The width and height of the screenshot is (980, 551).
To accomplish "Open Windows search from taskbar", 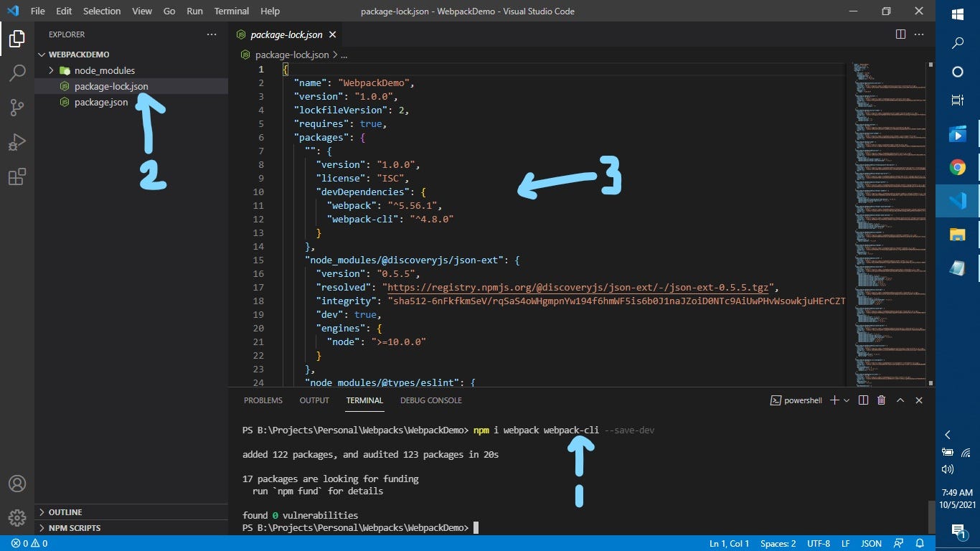I will [x=958, y=43].
